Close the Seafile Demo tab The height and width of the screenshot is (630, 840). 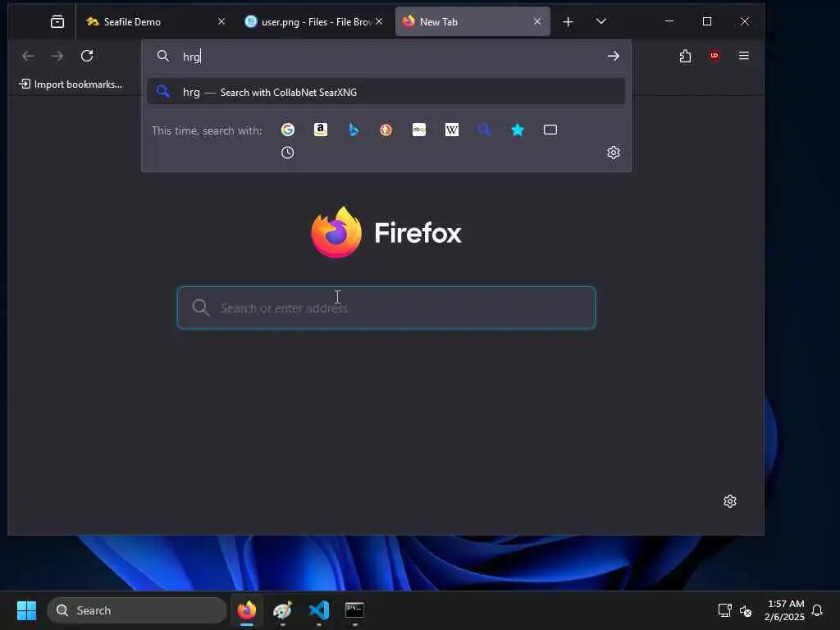pos(221,21)
